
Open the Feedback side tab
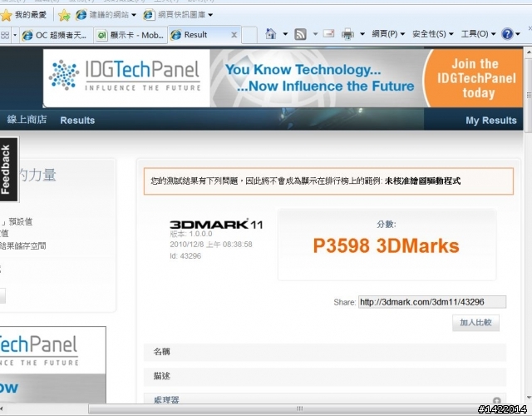[8, 169]
